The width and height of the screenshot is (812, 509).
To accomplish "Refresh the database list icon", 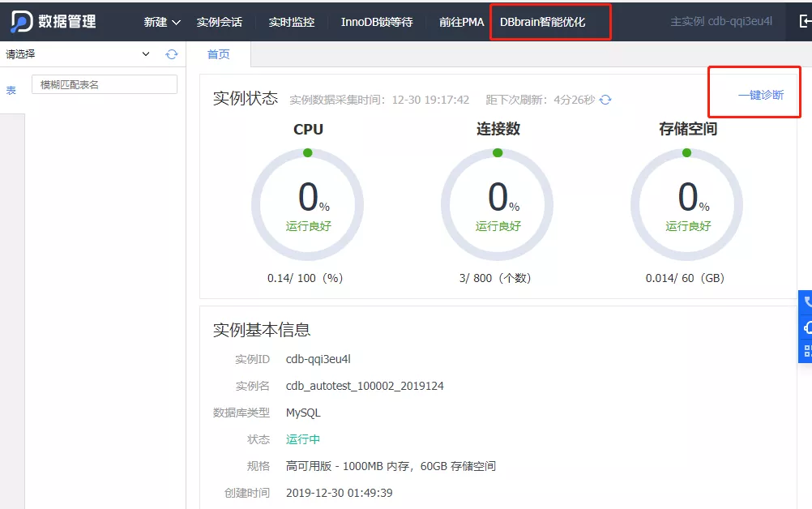I will [x=172, y=54].
